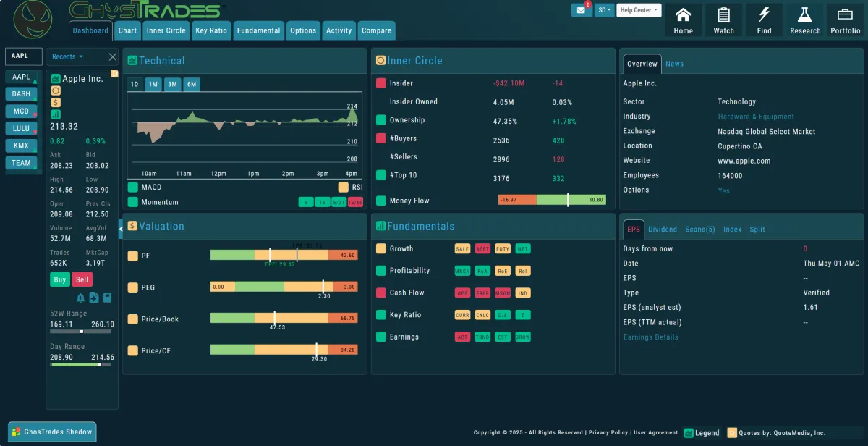The width and height of the screenshot is (868, 446).
Task: Open the Home page icon
Action: coord(683,20)
